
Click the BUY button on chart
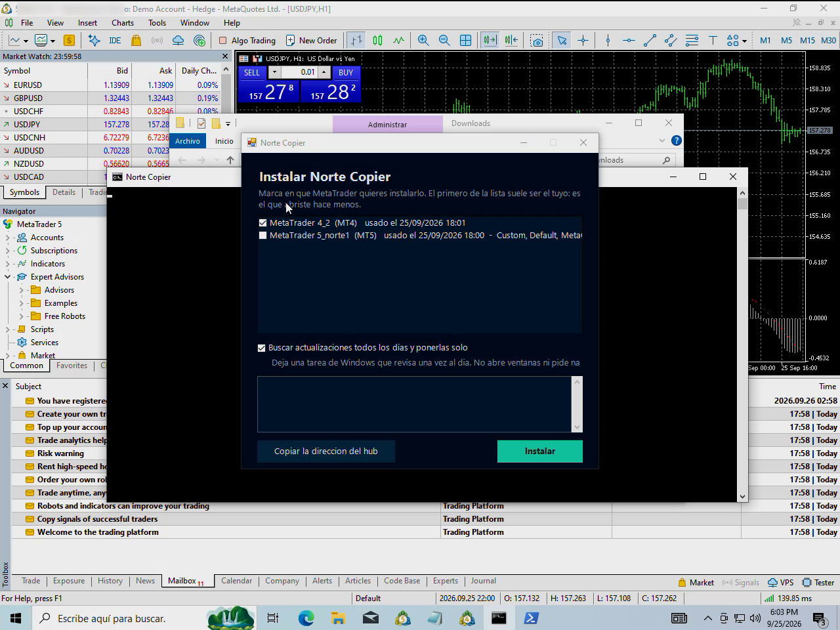346,72
